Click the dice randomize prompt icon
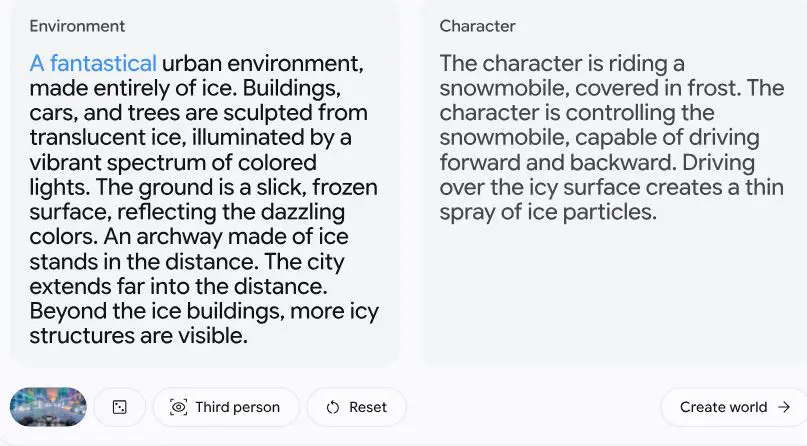 pos(120,407)
